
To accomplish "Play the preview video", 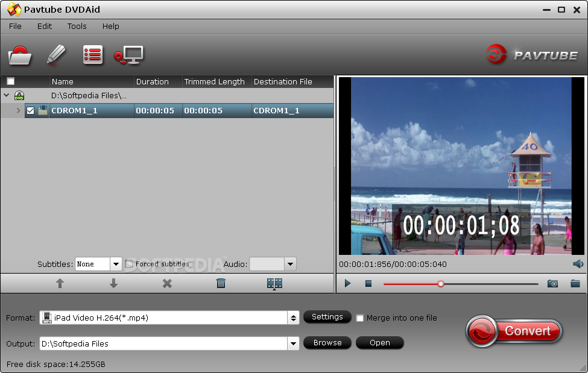I will (x=347, y=283).
